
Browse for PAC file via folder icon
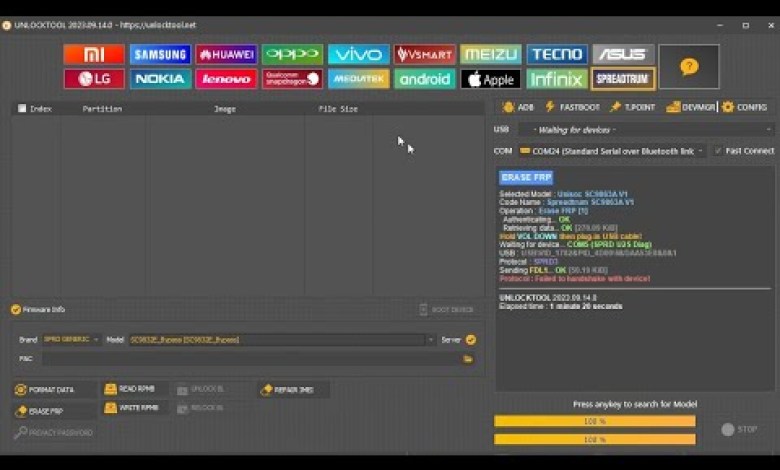click(x=468, y=359)
